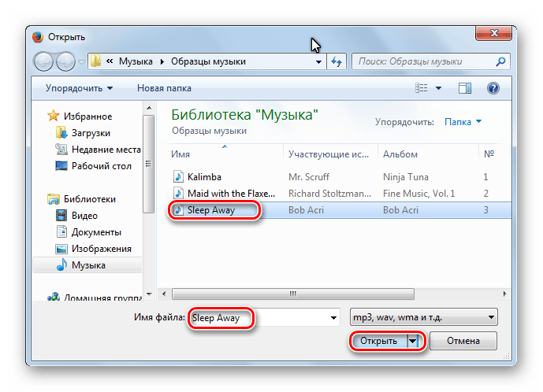Click the Музыка note icon in sidebar
Image resolution: width=543 pixels, height=392 pixels.
[61, 264]
